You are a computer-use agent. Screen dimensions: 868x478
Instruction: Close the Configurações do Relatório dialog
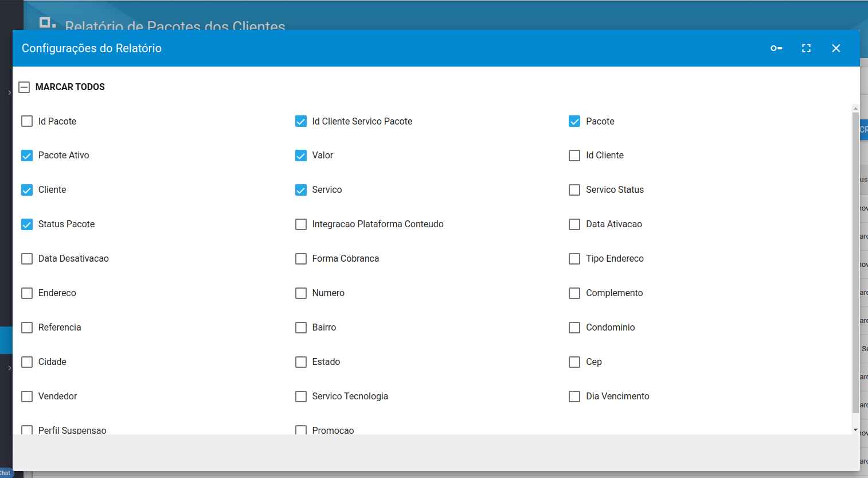836,48
